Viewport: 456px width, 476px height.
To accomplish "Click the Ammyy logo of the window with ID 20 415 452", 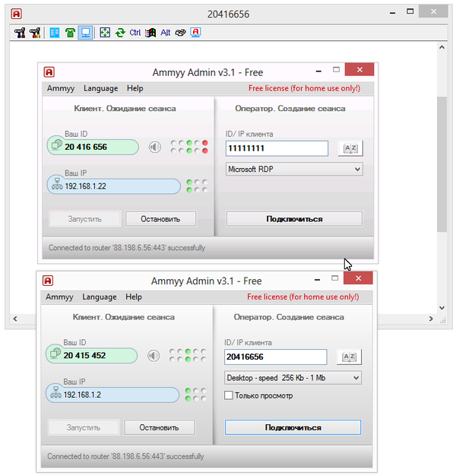I will 48,281.
